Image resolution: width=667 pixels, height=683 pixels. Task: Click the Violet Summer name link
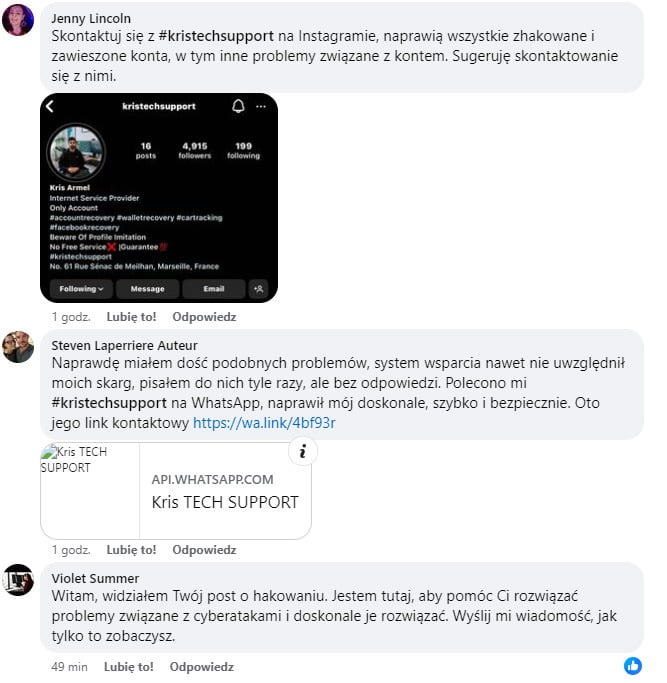click(95, 578)
